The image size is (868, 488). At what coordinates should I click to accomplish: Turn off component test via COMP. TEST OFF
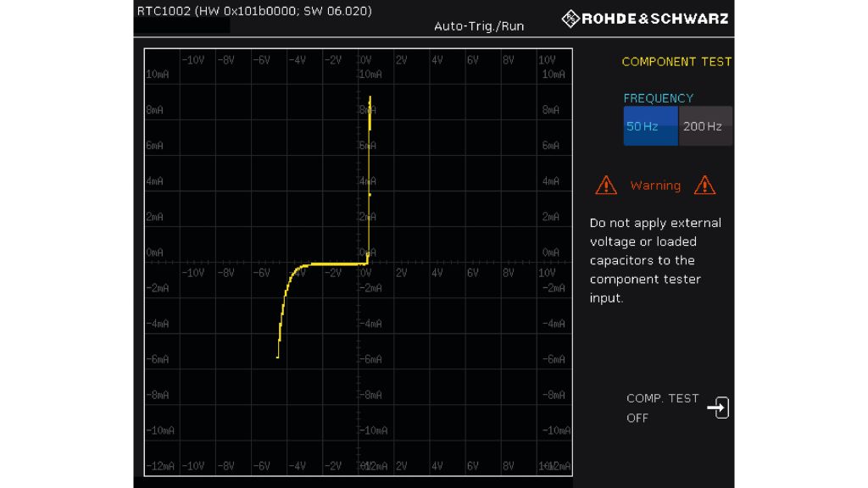[x=662, y=408]
